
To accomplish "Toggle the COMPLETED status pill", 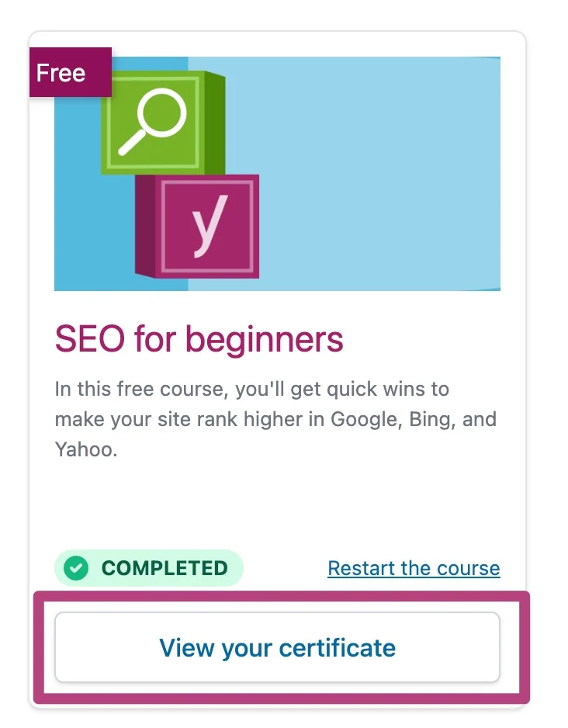I will point(147,568).
